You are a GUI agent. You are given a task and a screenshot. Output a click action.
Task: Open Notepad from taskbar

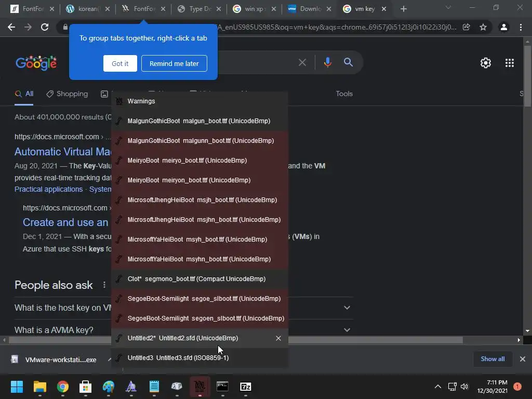tap(154, 387)
